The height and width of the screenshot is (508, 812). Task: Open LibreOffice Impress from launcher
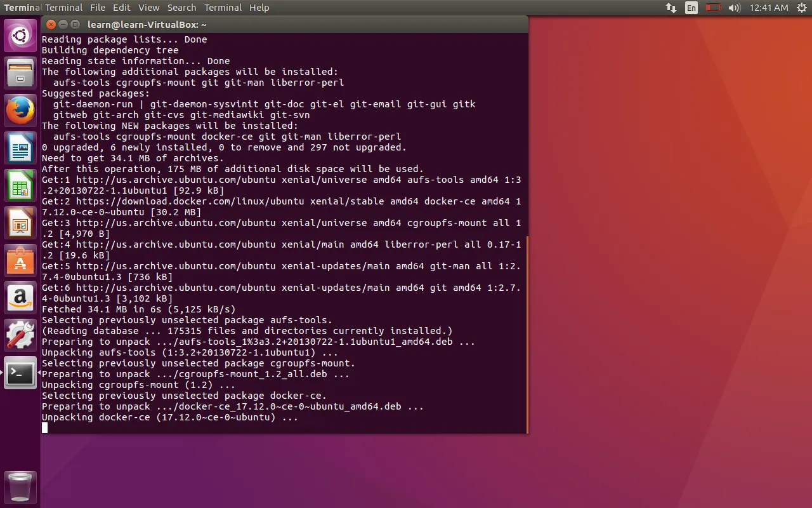pyautogui.click(x=20, y=223)
